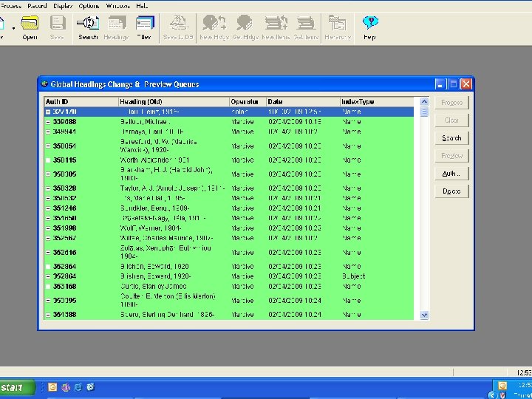Open dropdown arrow next to New icon
The width and height of the screenshot is (532, 399).
pos(13,28)
